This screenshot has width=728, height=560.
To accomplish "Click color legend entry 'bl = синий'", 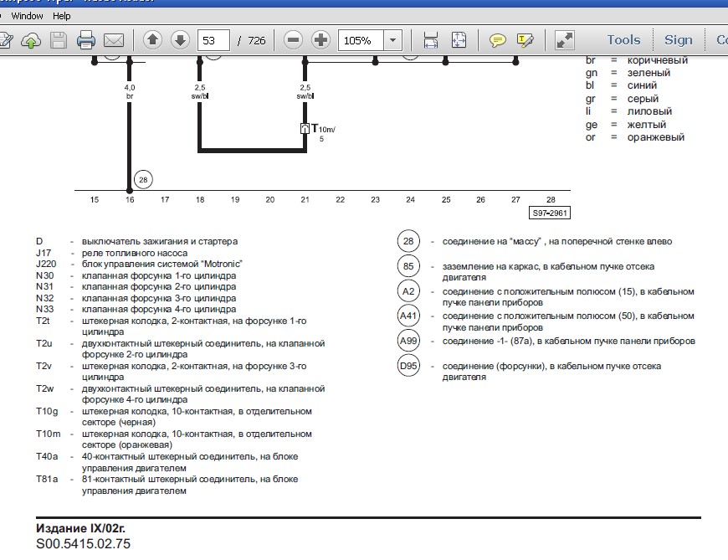I will click(621, 85).
